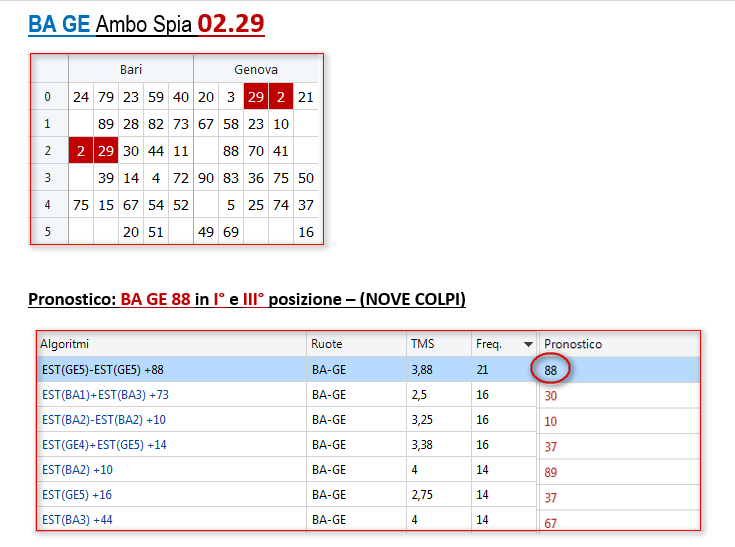
Task: Click cell 36 in the Genova row 3
Action: [256, 178]
